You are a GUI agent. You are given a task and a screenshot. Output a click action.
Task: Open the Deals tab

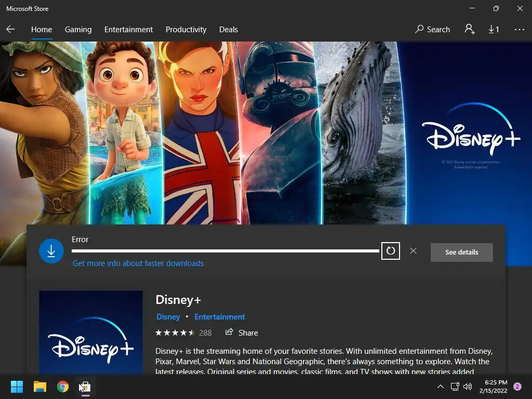tap(229, 30)
